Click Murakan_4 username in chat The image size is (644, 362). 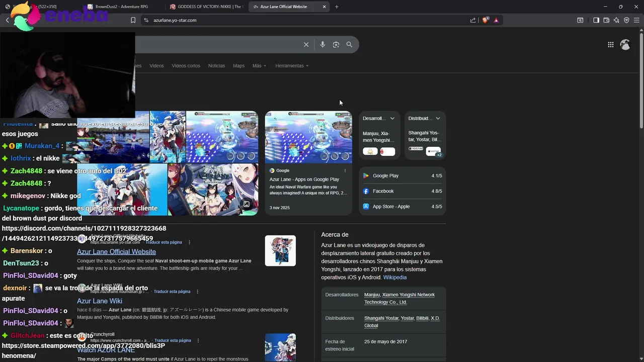point(42,146)
